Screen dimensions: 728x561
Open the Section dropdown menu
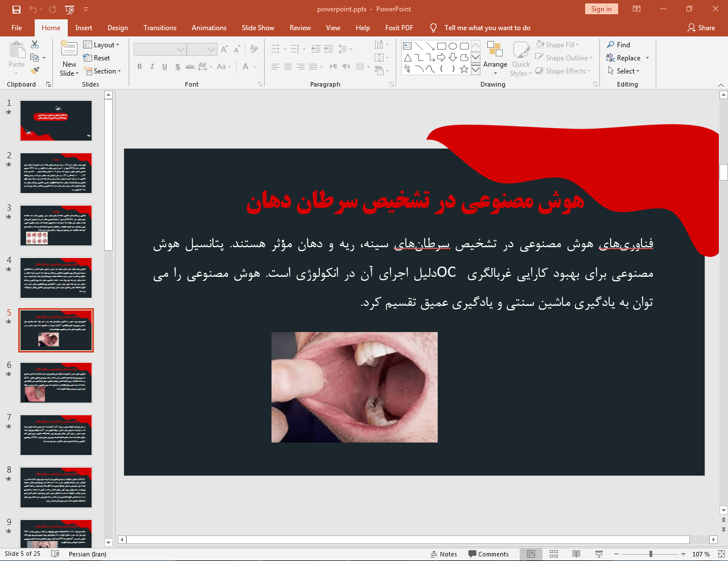tap(102, 71)
